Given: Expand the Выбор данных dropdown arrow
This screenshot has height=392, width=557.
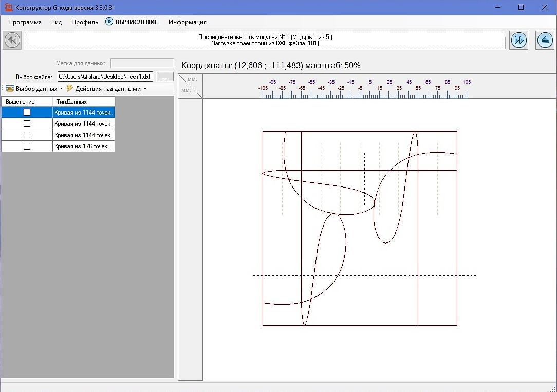Looking at the screenshot, I should coord(61,89).
